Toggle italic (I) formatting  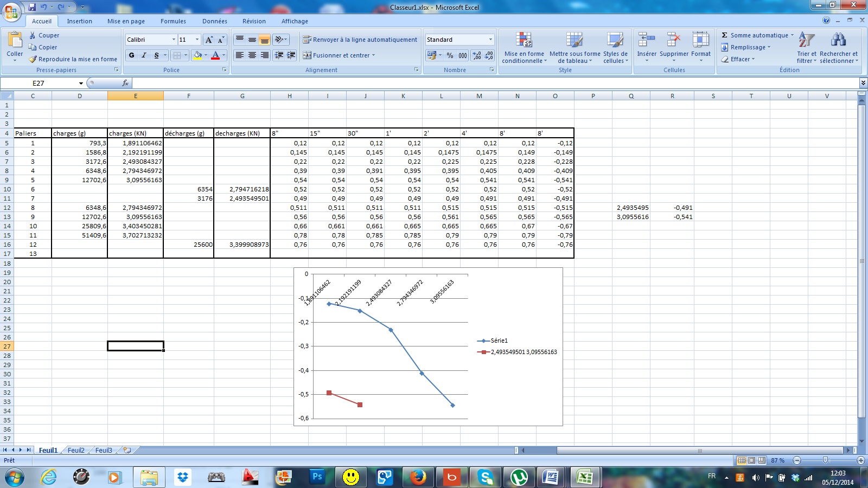click(144, 55)
